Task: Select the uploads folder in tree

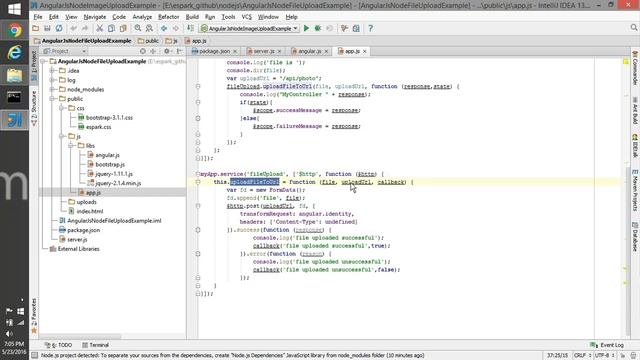Action: point(82,202)
